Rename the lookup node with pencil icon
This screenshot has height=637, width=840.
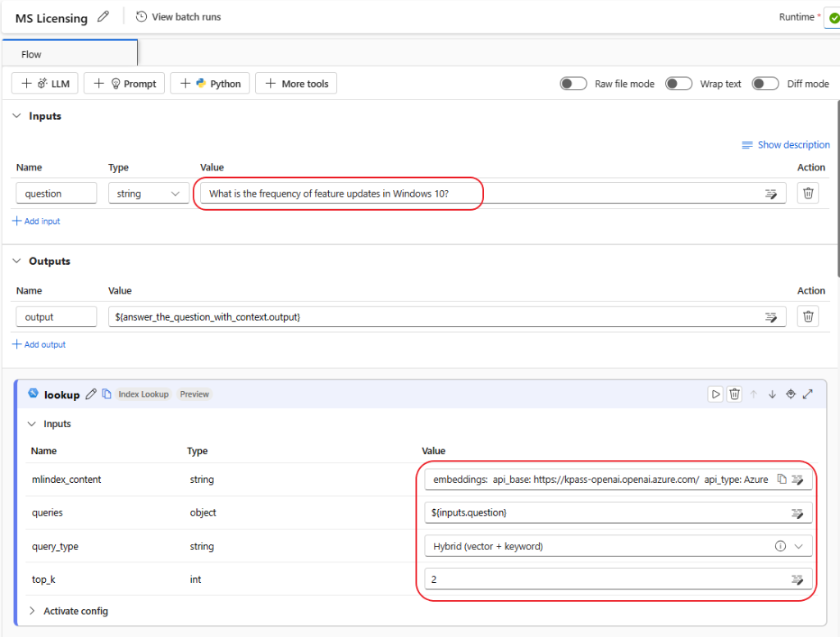coord(91,394)
